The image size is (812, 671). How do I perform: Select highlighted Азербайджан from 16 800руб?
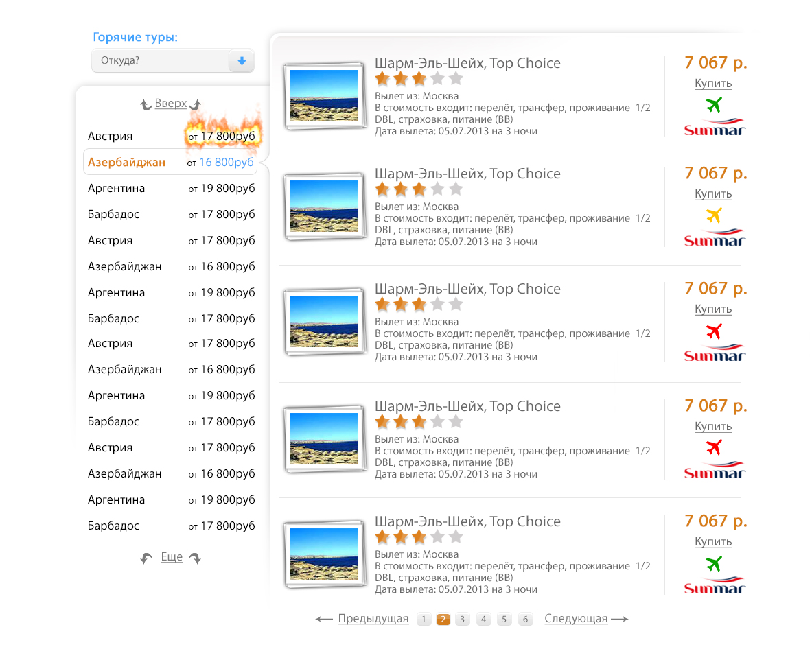pyautogui.click(x=170, y=162)
